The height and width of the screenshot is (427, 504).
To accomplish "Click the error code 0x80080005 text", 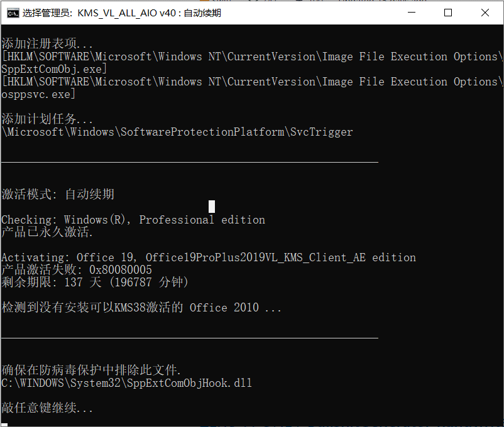I will (x=120, y=269).
